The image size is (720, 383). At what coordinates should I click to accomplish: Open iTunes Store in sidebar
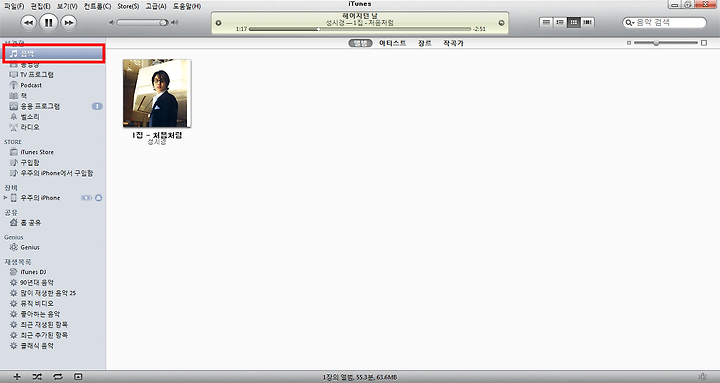[x=54, y=152]
